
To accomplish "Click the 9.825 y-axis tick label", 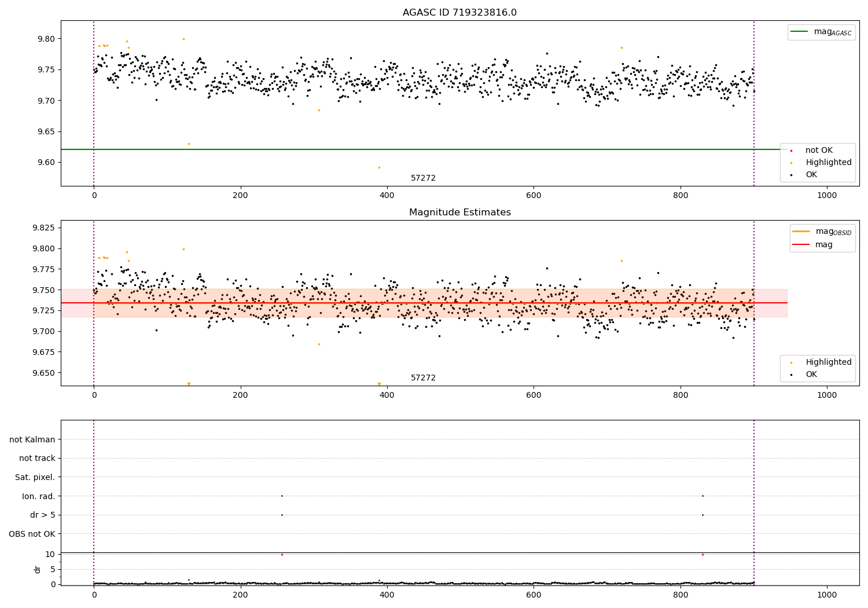I will 45,228.
